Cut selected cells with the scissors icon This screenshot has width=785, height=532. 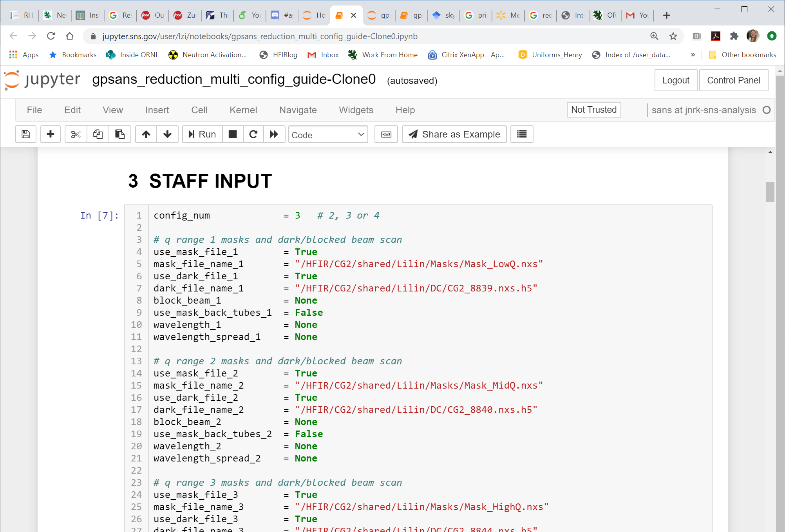[x=76, y=134]
